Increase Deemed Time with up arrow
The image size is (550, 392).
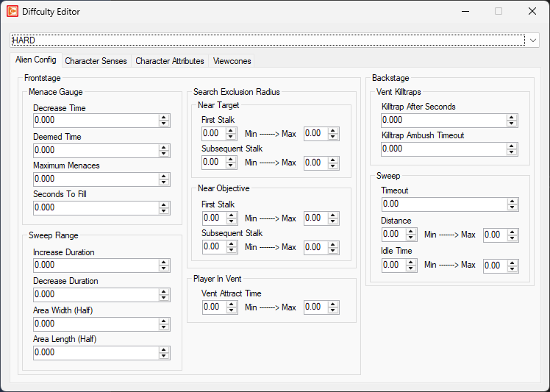pyautogui.click(x=164, y=146)
